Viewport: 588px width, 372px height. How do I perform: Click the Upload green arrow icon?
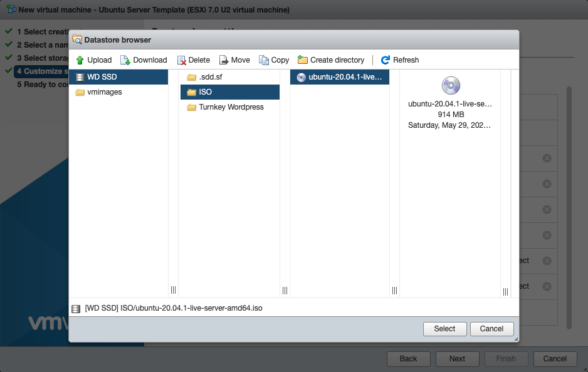[x=80, y=60]
